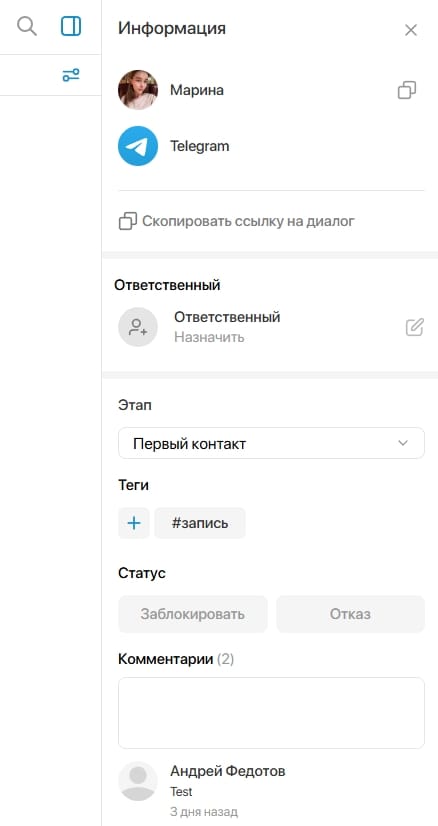The image size is (438, 826).
Task: Click Скопировать ссылку на диалог link
Action: click(x=248, y=221)
